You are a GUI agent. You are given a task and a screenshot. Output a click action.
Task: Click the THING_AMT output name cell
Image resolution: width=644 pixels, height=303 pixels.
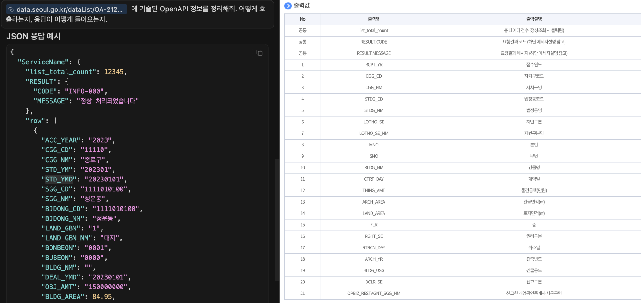click(x=373, y=191)
